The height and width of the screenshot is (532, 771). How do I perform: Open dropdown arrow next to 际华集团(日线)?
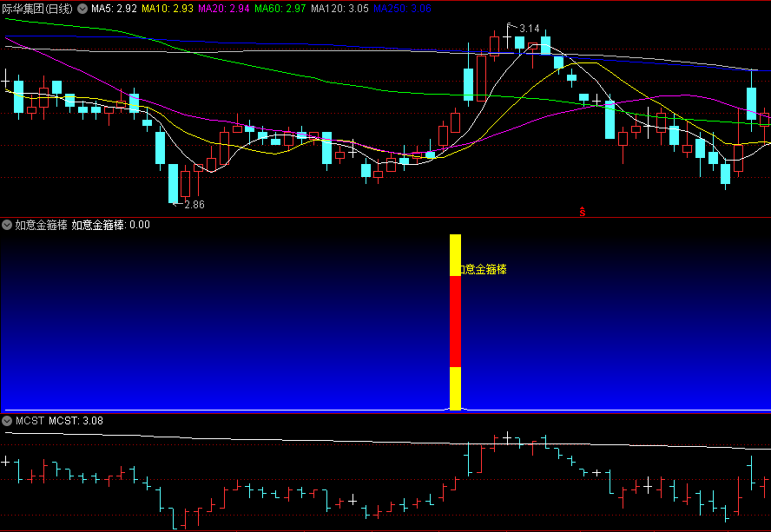coord(82,9)
